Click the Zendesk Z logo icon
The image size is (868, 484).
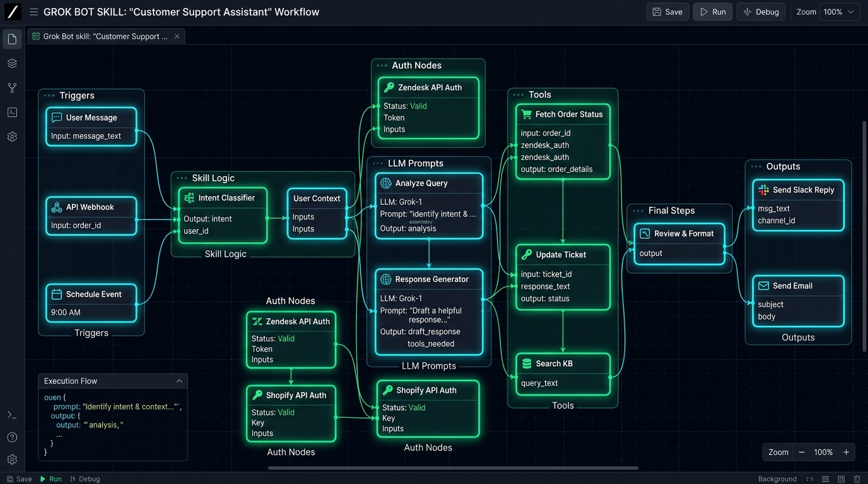pos(257,321)
